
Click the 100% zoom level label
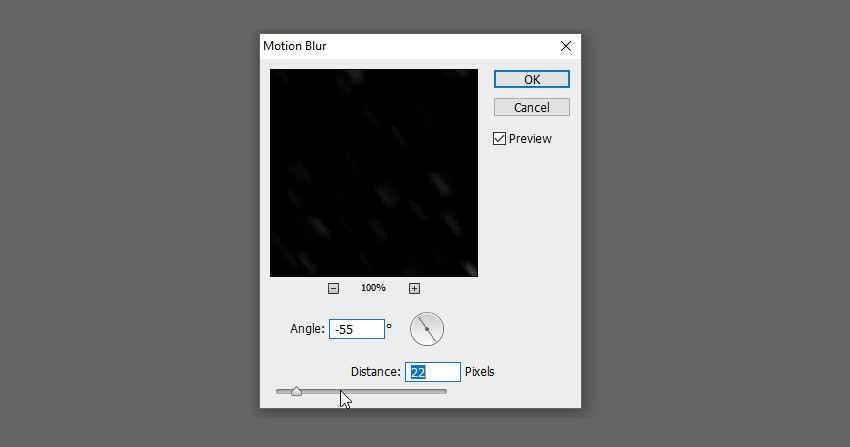tap(374, 288)
